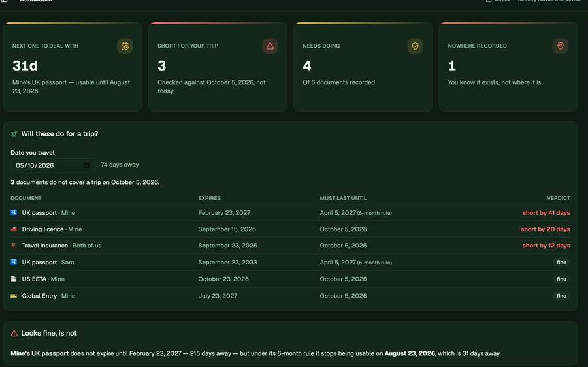Click the NOWHERE RECORDED card title
The height and width of the screenshot is (367, 588).
(x=477, y=46)
